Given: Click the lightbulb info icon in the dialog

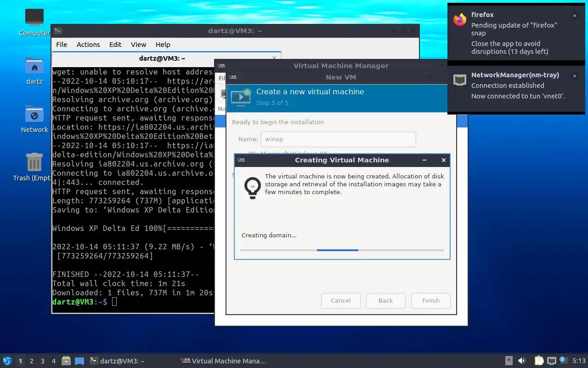Looking at the screenshot, I should pyautogui.click(x=252, y=188).
